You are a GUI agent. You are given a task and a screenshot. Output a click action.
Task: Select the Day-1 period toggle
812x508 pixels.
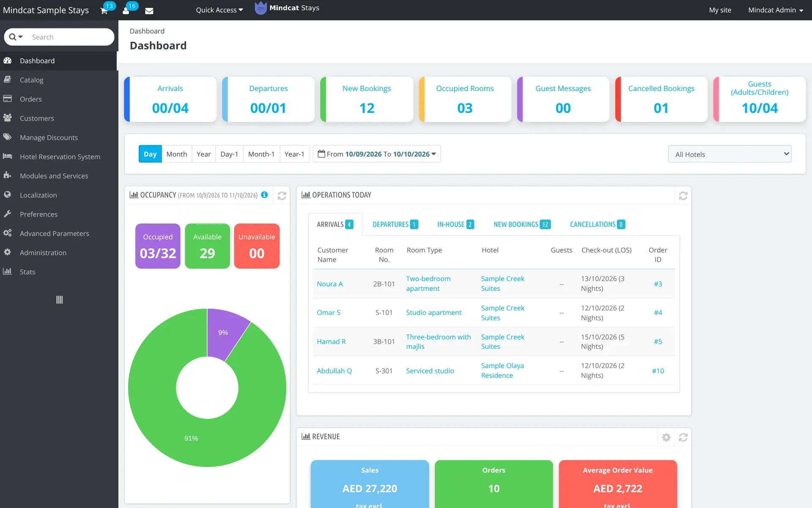tap(229, 154)
